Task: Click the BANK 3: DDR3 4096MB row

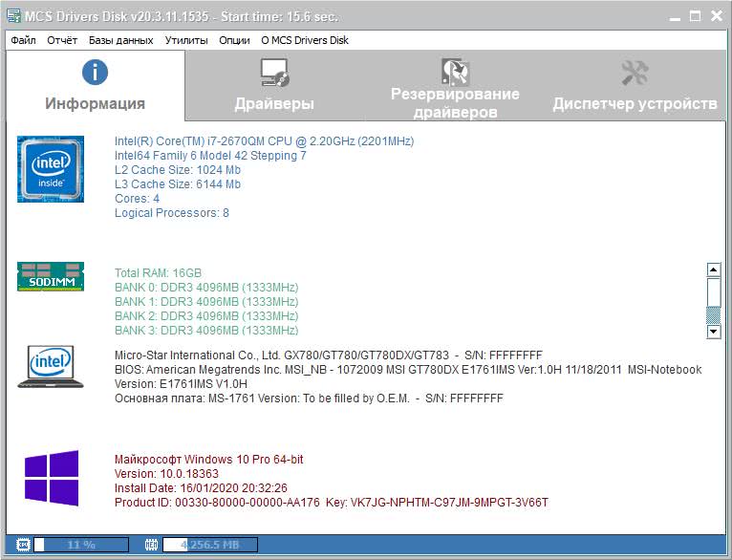Action: coord(206,330)
